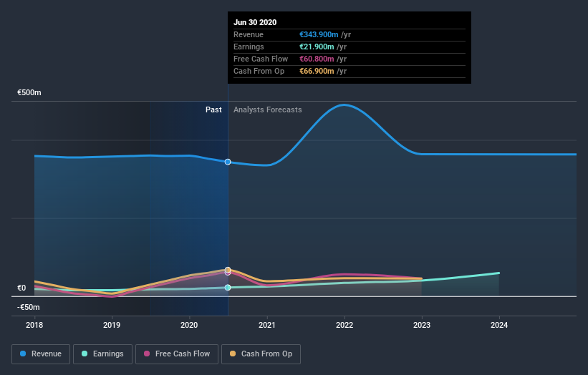Click the Free Cash Flow label in tooltip
This screenshot has height=375, width=588.
pyautogui.click(x=261, y=59)
